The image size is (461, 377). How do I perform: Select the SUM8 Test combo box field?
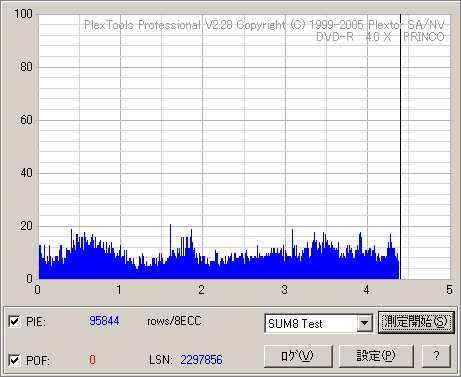(x=319, y=323)
